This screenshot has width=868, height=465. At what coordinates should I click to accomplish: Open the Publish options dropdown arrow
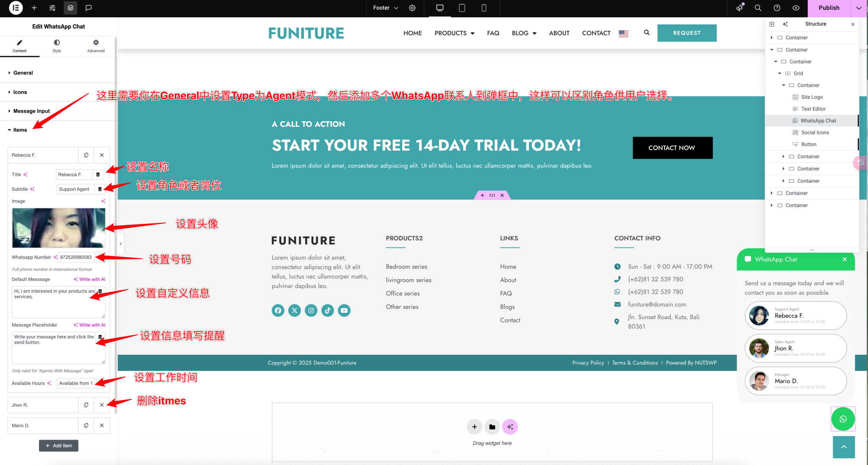pyautogui.click(x=859, y=8)
